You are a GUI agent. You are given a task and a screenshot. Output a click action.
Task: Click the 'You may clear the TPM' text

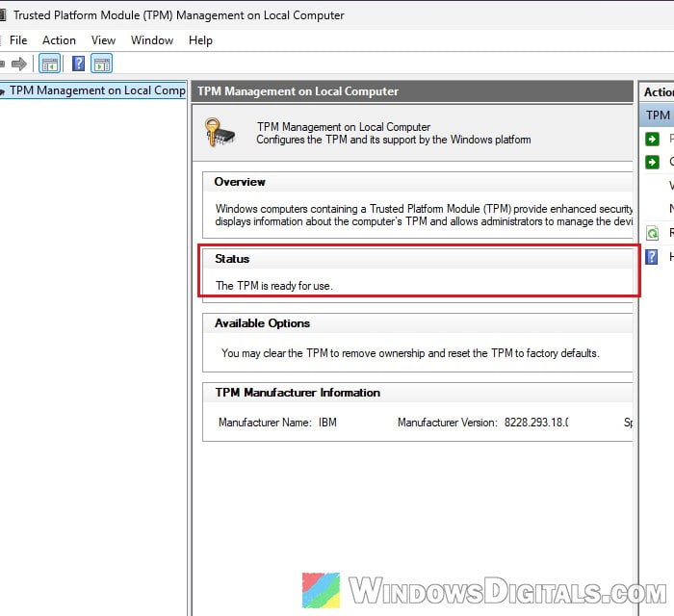(x=410, y=353)
